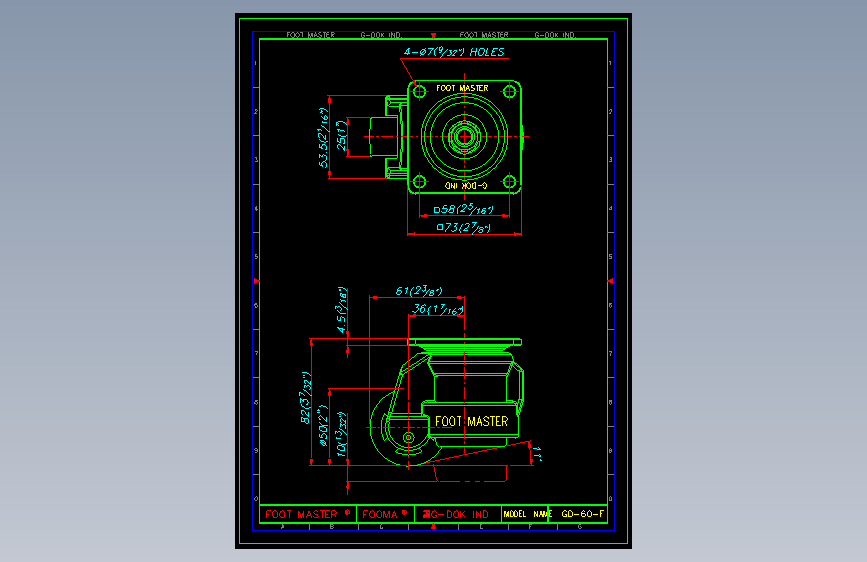This screenshot has width=867, height=562.
Task: Click the 82(3 7/32") overall height dimension
Action: point(306,398)
